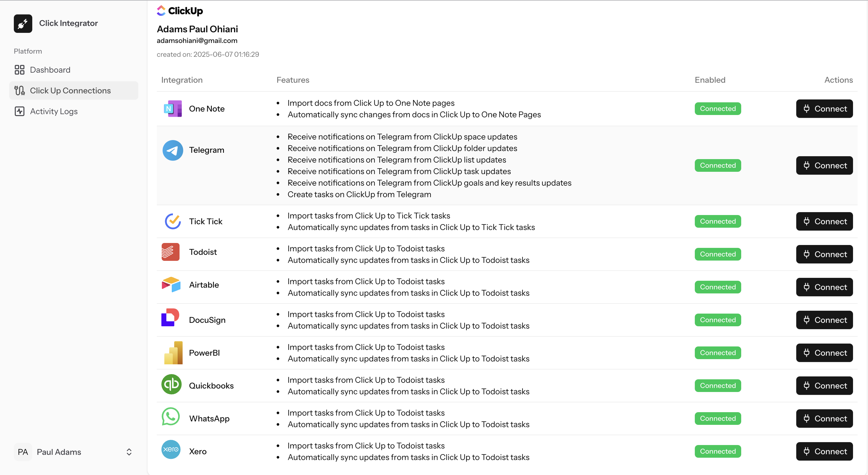868x475 pixels.
Task: Click the Quickbooks app icon
Action: pyautogui.click(x=171, y=384)
